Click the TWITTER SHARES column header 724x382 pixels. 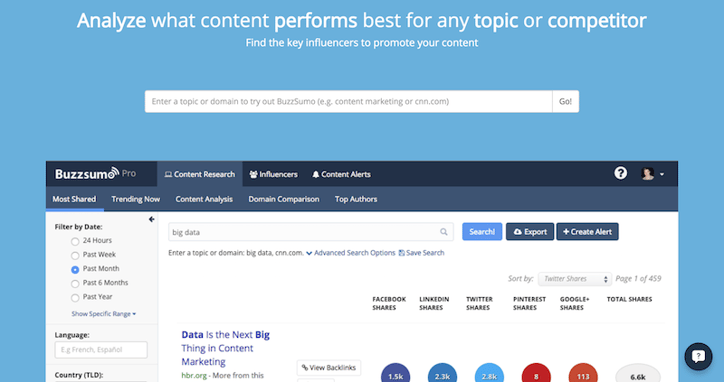479,303
